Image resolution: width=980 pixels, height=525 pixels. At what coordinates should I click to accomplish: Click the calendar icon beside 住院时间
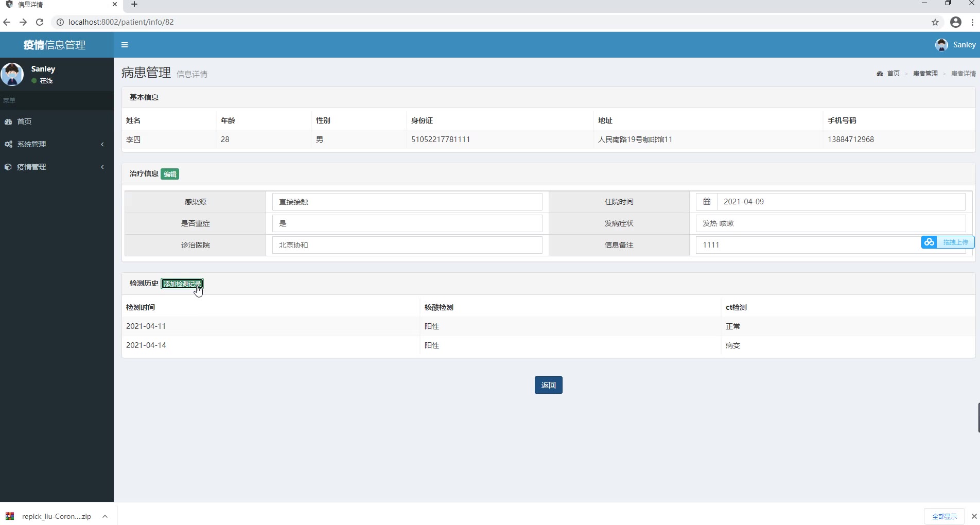point(707,202)
